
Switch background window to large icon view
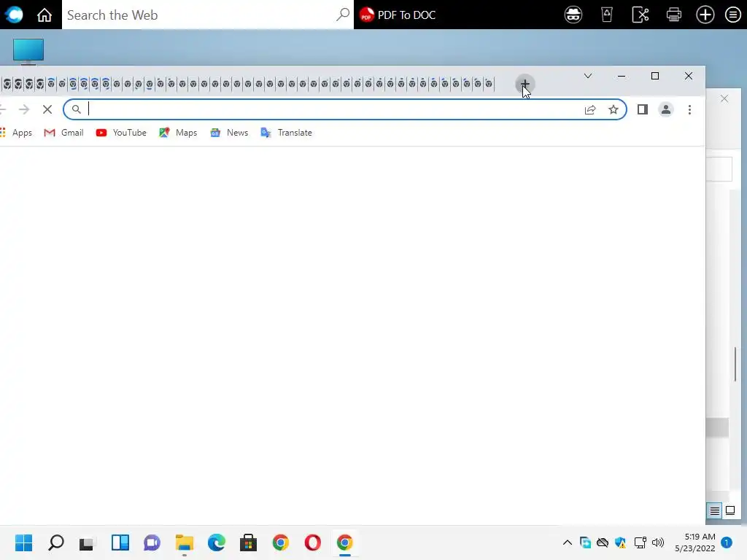729,511
